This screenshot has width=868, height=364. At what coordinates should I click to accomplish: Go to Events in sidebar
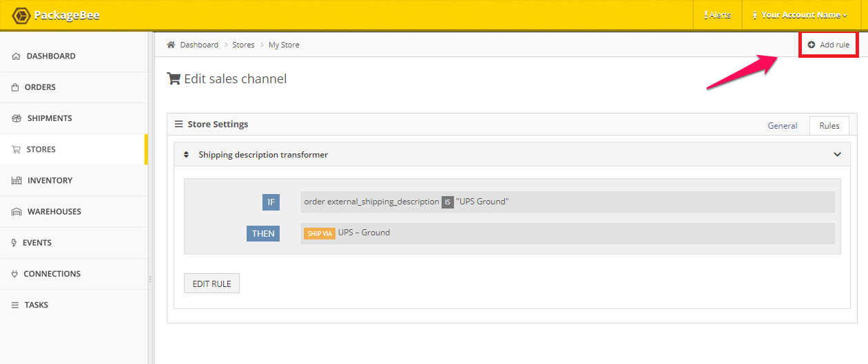74,242
